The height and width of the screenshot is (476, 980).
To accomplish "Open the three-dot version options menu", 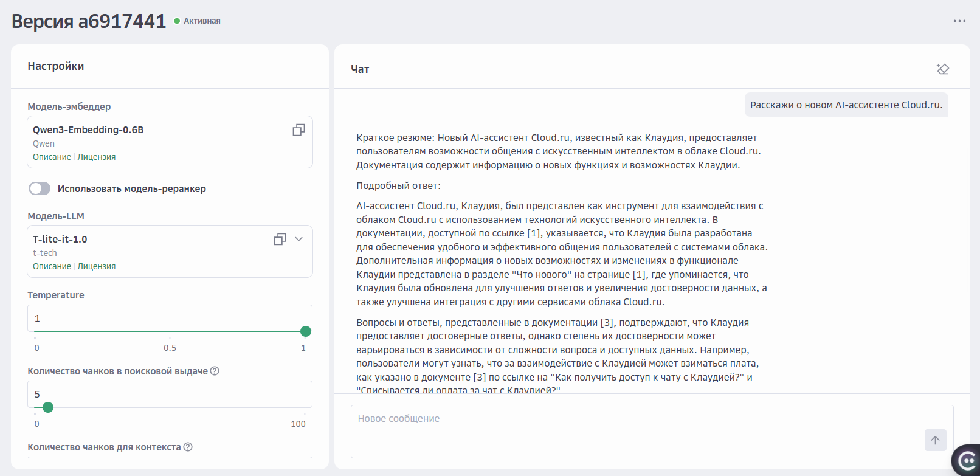I will point(959,21).
